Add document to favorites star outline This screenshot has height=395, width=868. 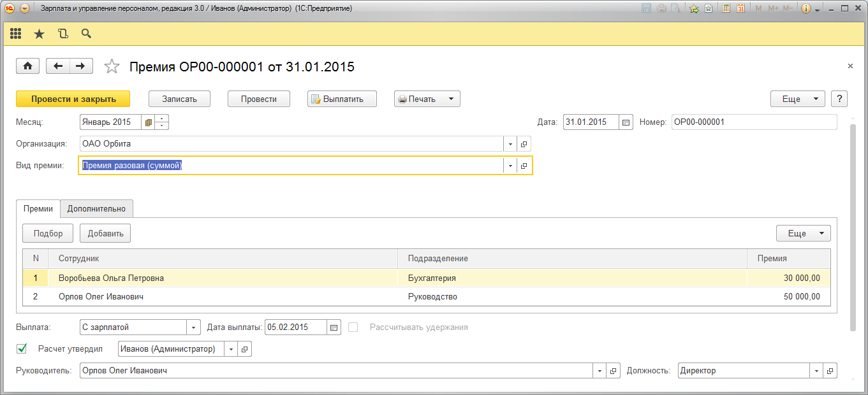[112, 66]
